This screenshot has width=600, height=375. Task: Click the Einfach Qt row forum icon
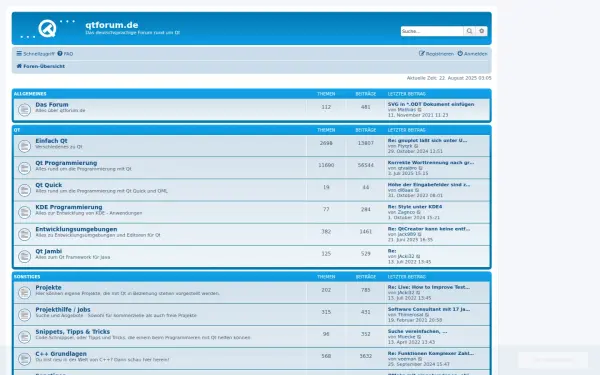tap(24, 146)
